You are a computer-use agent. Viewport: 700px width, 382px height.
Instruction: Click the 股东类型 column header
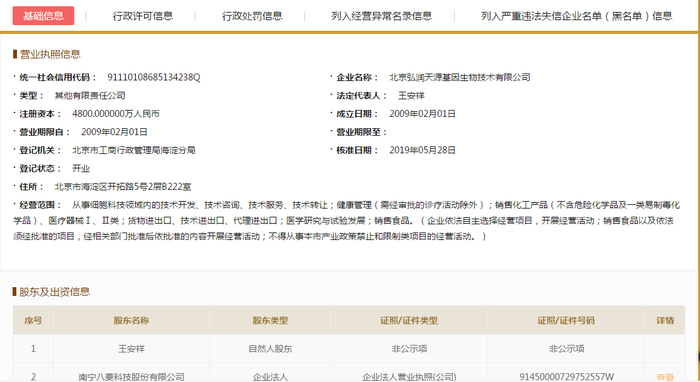point(270,320)
